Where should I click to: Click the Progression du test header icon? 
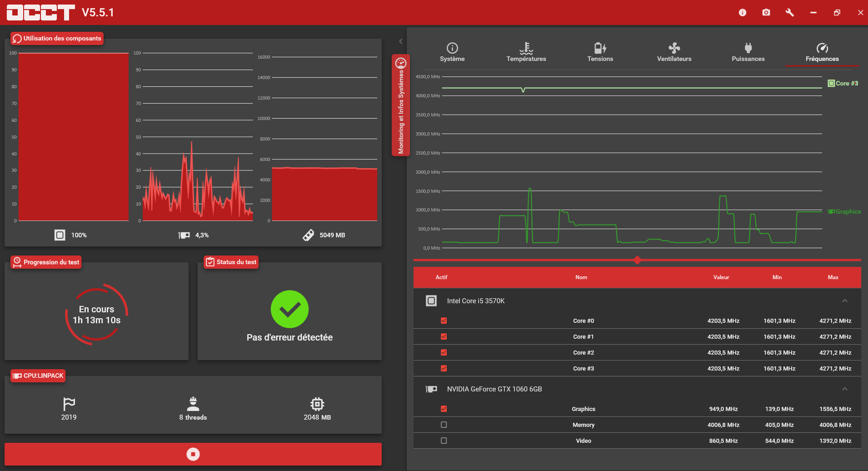pos(17,262)
